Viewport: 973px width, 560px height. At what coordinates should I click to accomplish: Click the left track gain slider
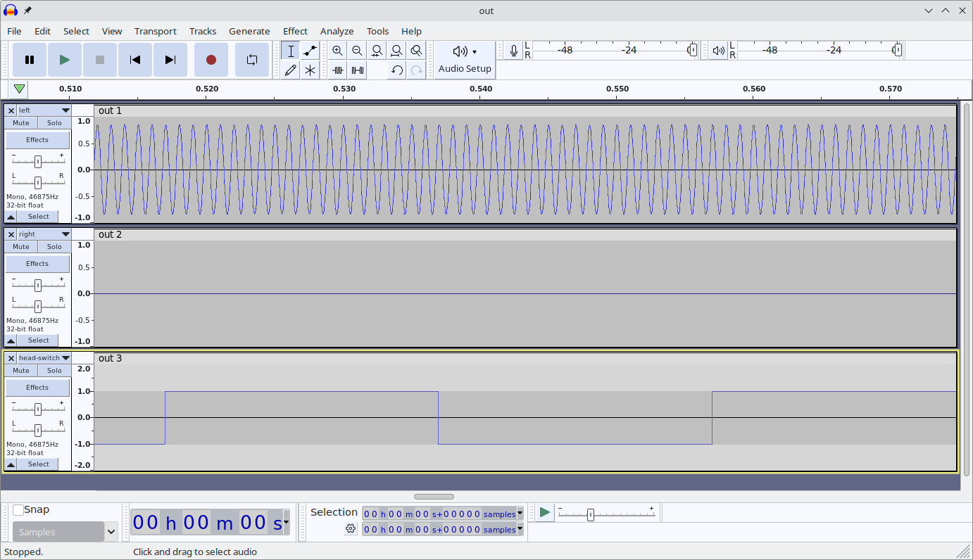[38, 161]
